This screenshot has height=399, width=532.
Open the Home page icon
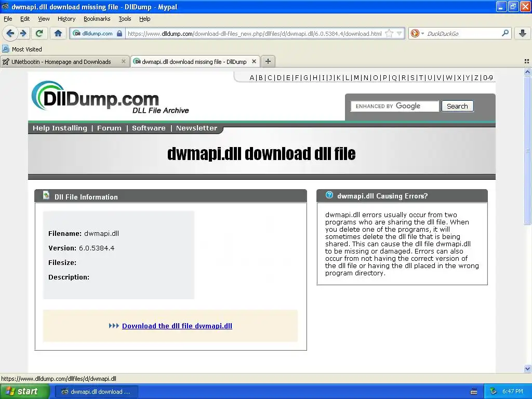[x=58, y=33]
